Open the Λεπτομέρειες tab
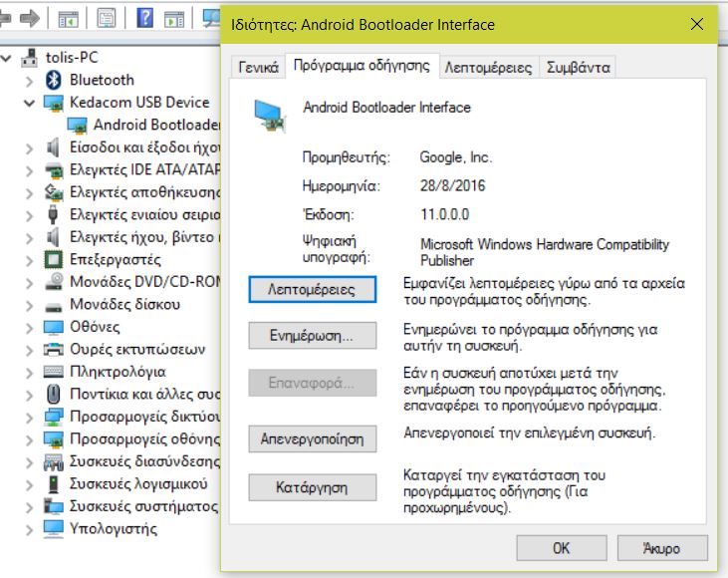This screenshot has height=578, width=728. [x=488, y=68]
